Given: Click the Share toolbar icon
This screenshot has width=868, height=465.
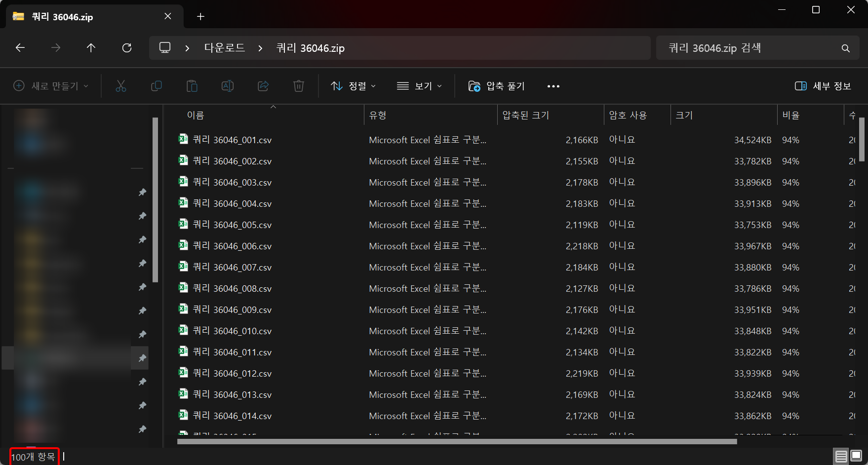Looking at the screenshot, I should point(263,86).
